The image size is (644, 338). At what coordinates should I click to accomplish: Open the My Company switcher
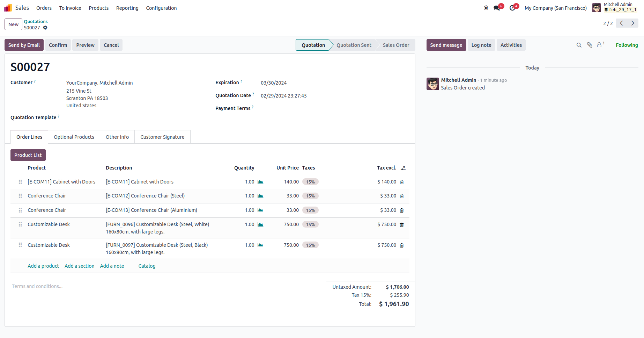coord(555,8)
